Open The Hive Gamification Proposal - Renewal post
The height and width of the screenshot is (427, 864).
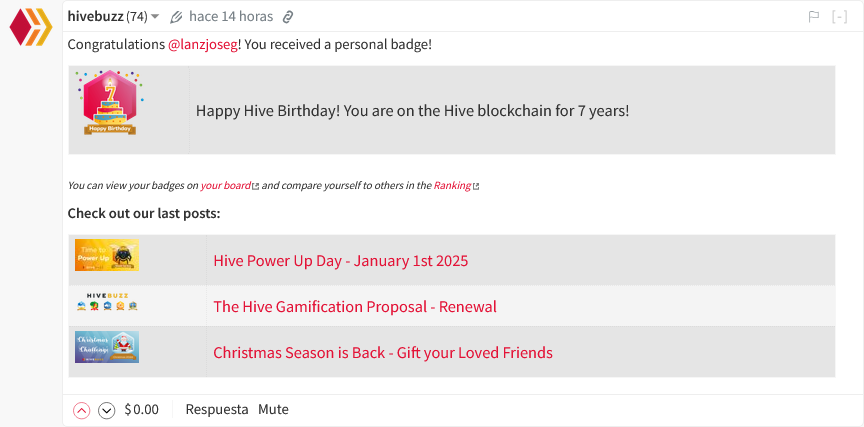click(x=355, y=306)
